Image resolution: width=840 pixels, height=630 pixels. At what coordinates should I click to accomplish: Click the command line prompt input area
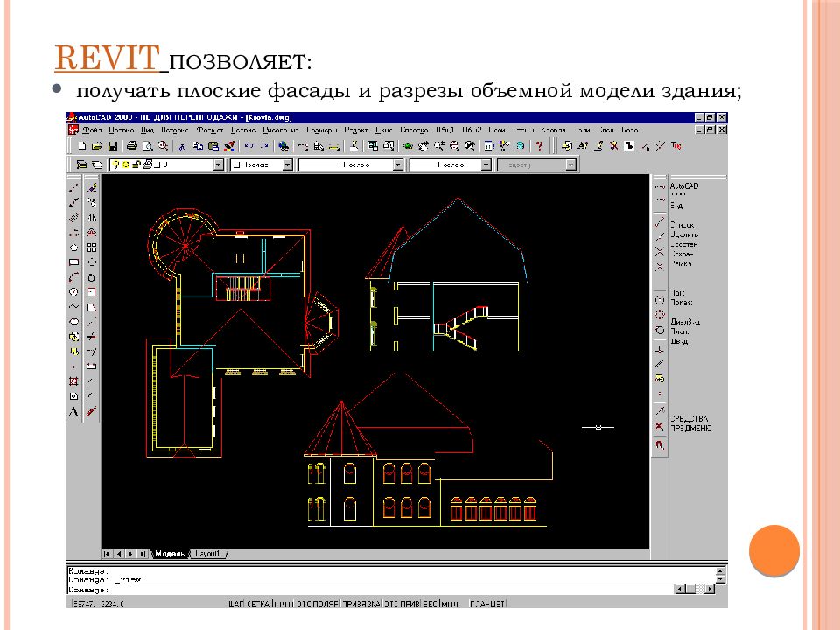[369, 590]
